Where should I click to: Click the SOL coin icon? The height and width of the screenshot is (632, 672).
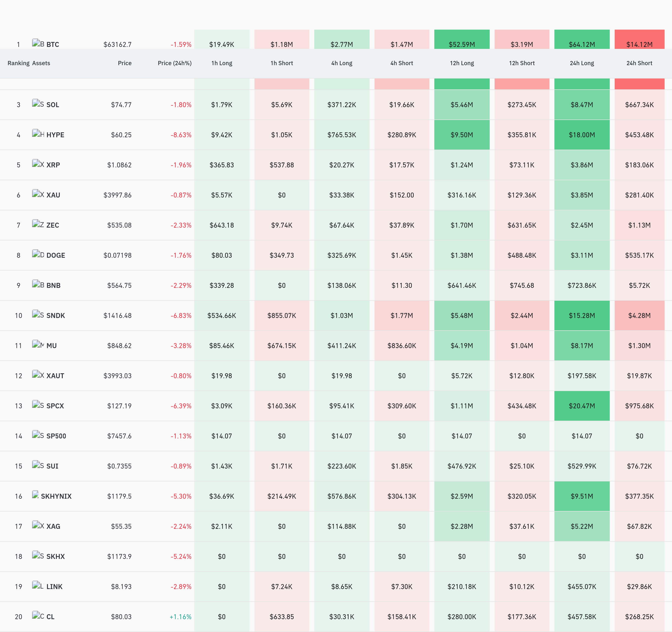(x=38, y=103)
